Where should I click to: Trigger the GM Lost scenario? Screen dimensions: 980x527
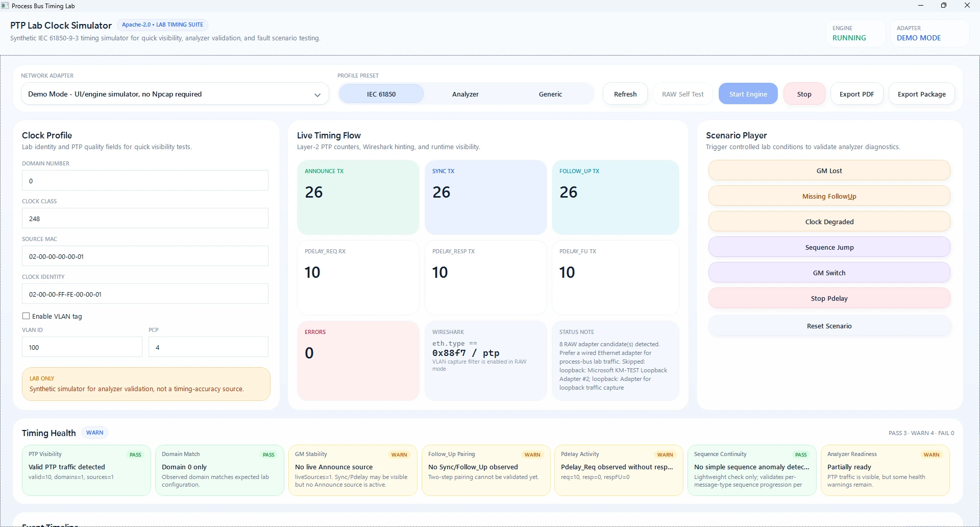click(829, 171)
